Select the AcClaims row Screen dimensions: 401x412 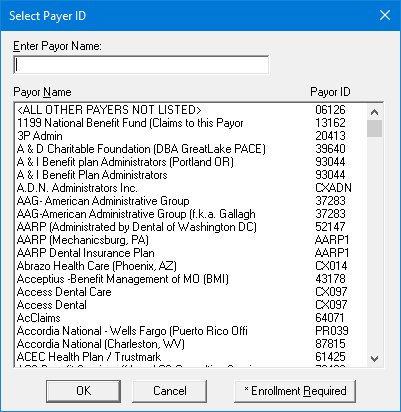click(x=191, y=318)
